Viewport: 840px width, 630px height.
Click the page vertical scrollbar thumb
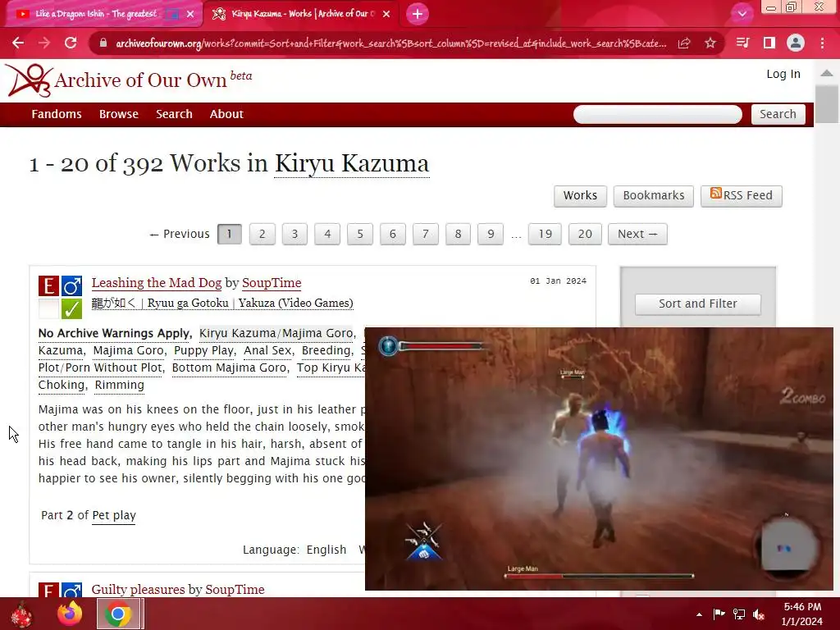point(827,104)
